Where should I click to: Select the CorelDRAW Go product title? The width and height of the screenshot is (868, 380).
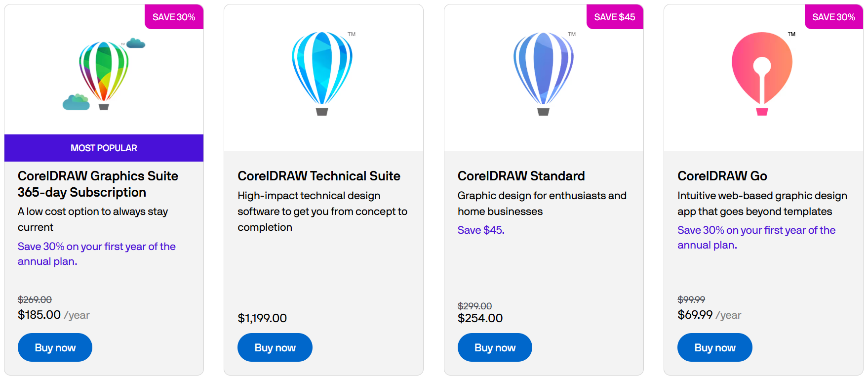pos(722,176)
